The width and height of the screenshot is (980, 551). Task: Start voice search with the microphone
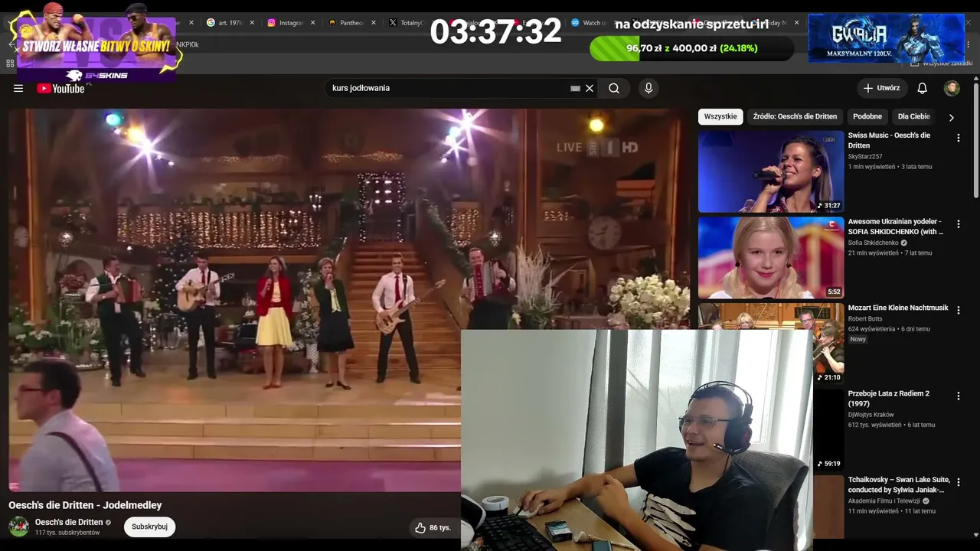click(x=648, y=88)
